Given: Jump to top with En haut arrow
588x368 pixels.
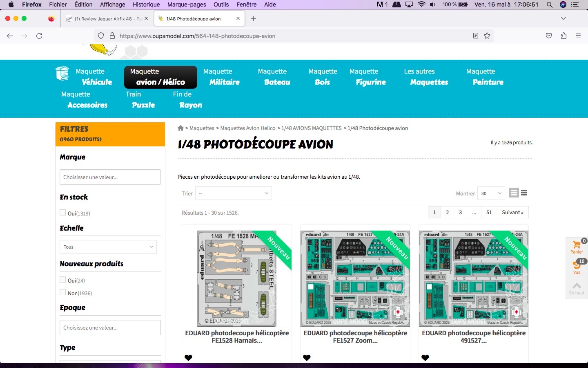Looking at the screenshot, I should (x=577, y=288).
